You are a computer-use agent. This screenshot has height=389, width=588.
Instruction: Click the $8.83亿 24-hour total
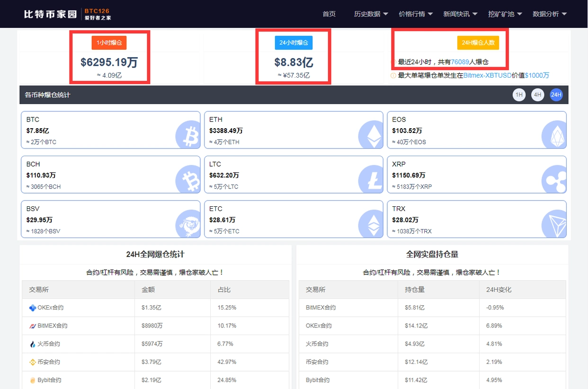point(294,62)
